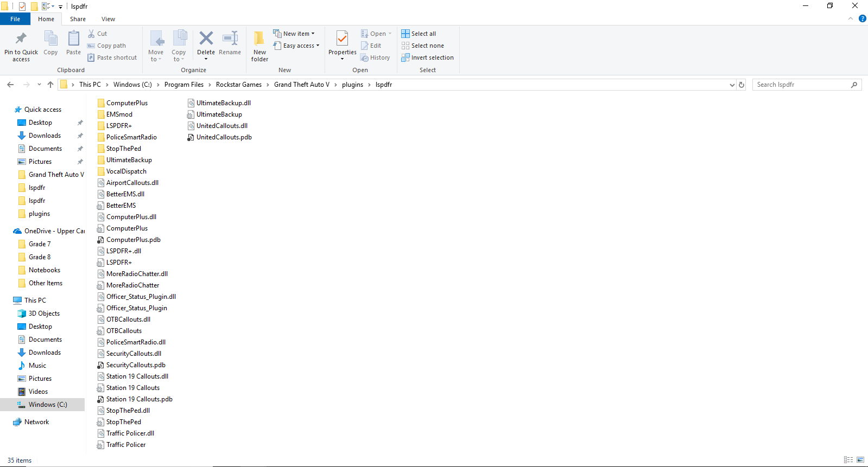Open the File menu

tap(15, 19)
